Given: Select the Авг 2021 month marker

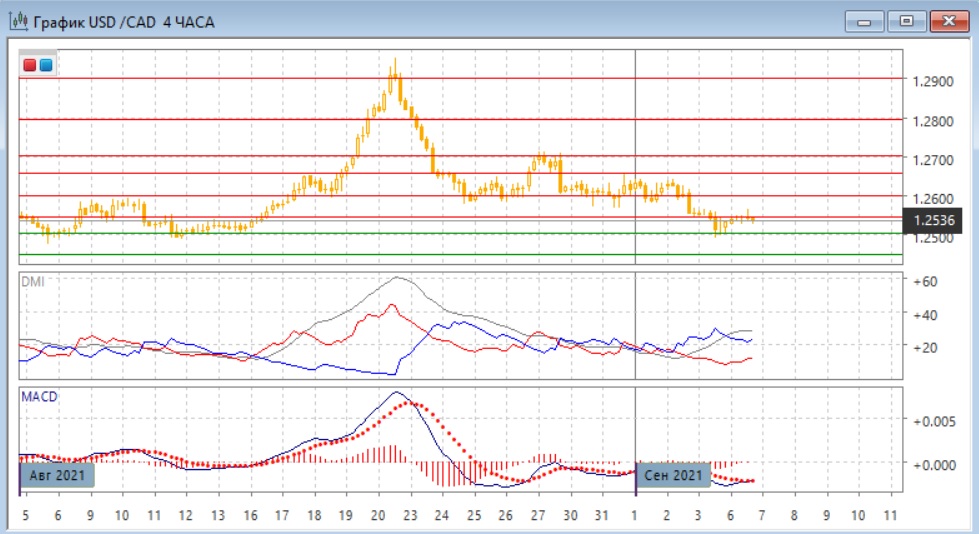Looking at the screenshot, I should click(57, 474).
